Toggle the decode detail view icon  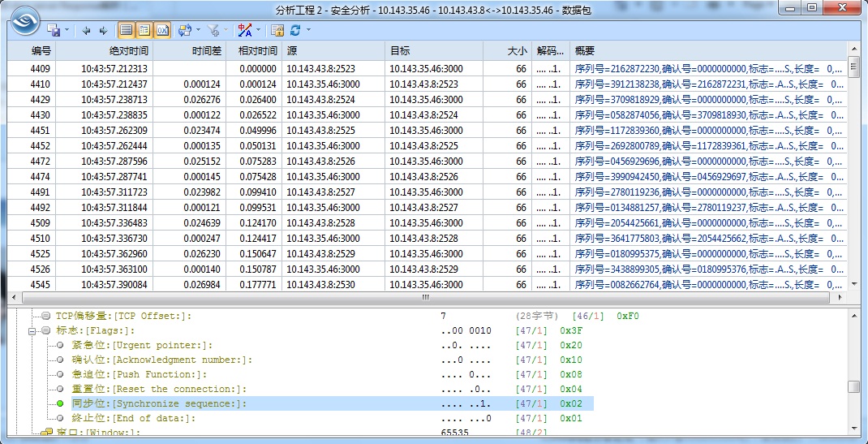coord(144,30)
